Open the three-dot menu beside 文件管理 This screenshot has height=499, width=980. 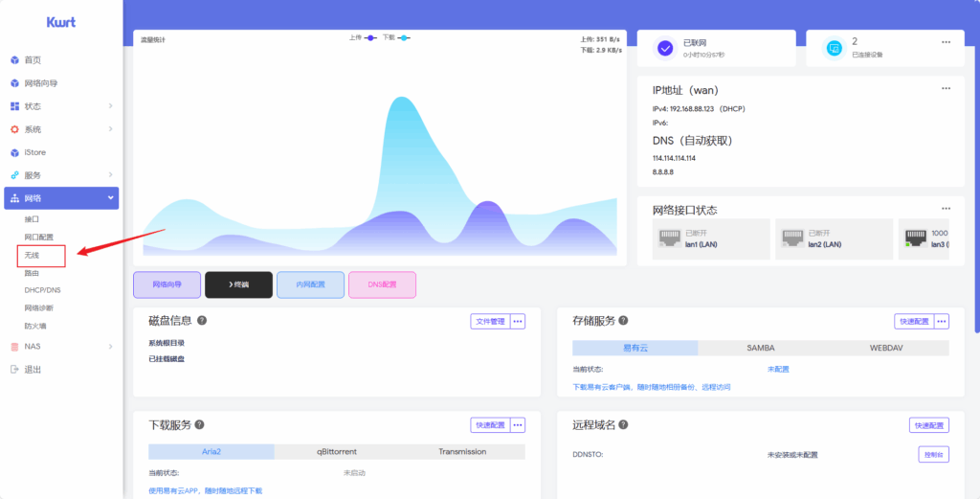(518, 322)
